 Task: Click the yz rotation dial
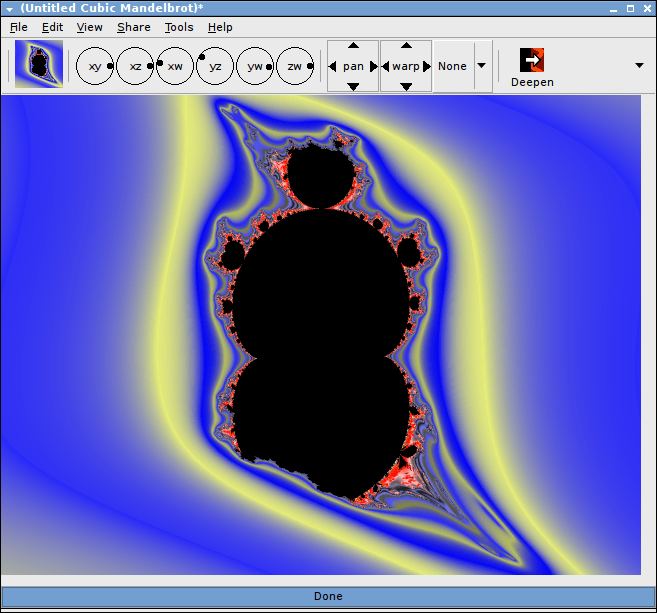click(x=215, y=66)
